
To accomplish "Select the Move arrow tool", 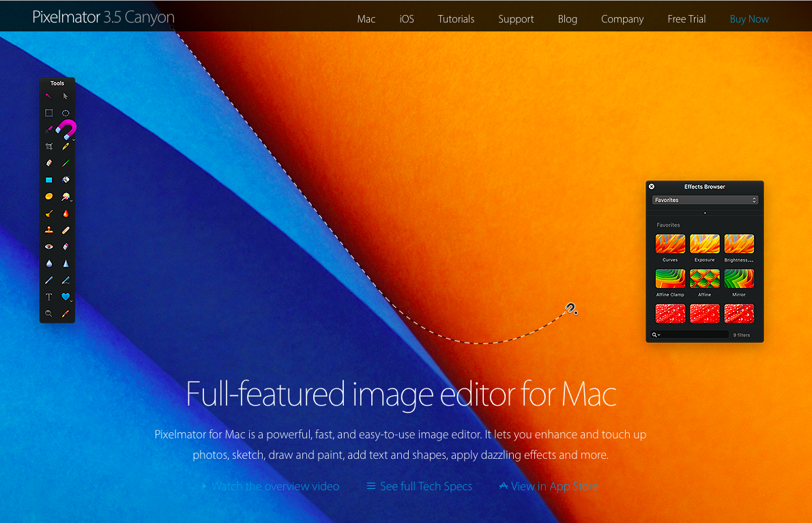I will click(66, 96).
